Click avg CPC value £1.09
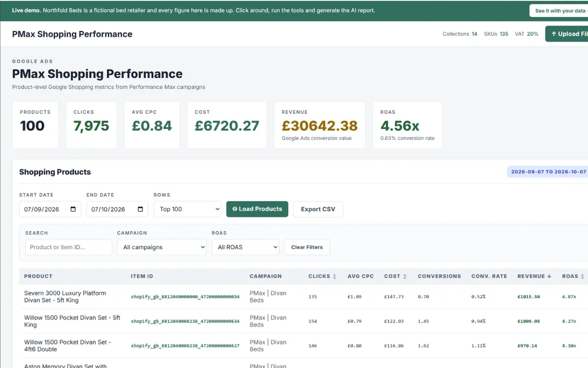The height and width of the screenshot is (368, 588). tap(355, 297)
